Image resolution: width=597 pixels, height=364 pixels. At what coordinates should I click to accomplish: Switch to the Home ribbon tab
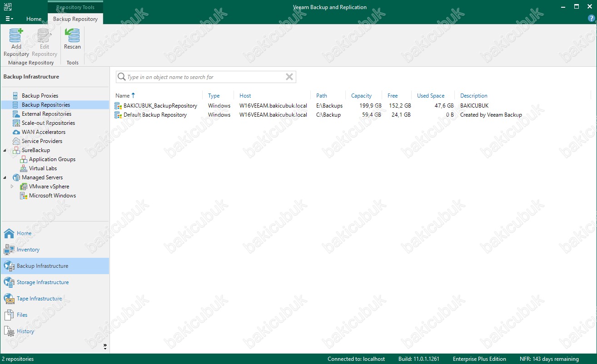[34, 19]
